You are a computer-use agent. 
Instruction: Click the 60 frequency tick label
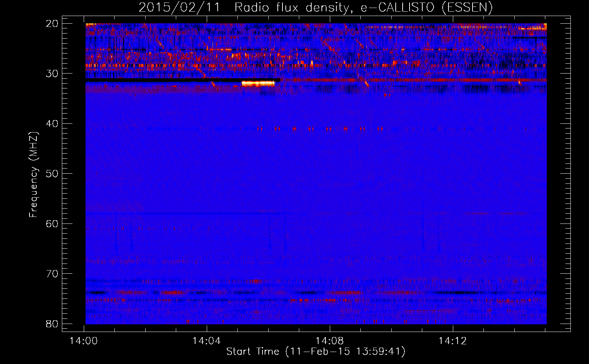(52, 223)
